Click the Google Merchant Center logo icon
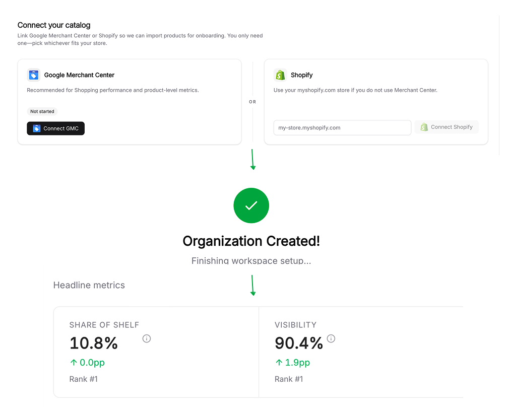 (34, 75)
